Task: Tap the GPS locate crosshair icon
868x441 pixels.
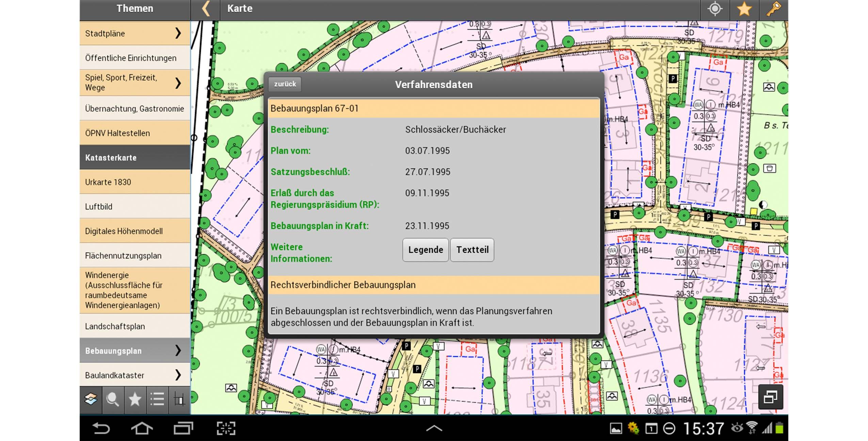Action: pos(715,9)
